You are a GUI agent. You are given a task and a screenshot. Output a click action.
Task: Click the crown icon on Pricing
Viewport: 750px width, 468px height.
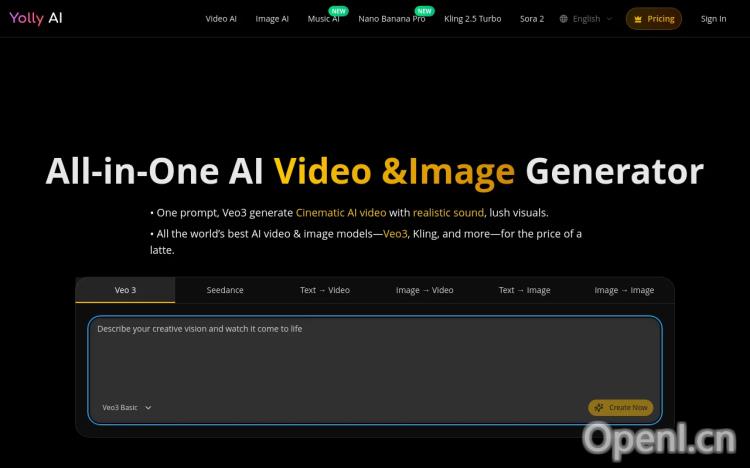[638, 19]
